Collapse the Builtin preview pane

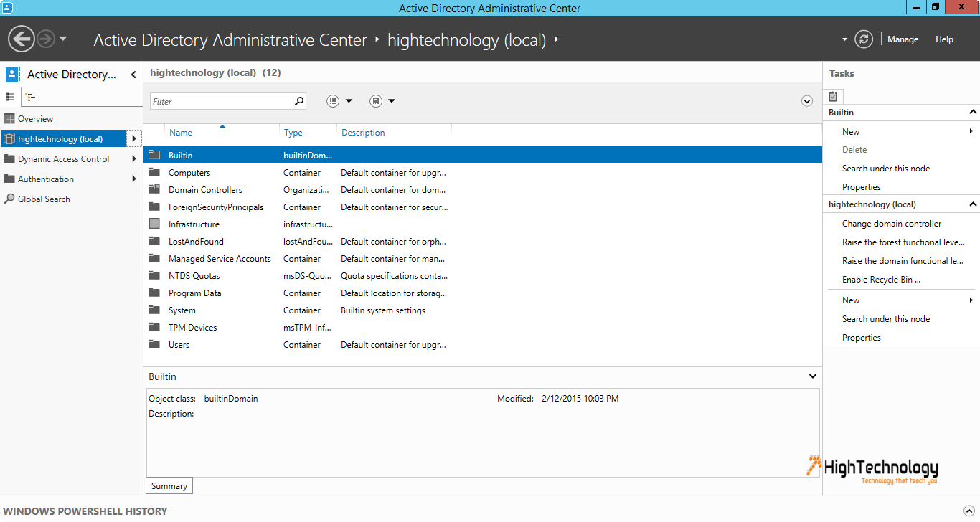[812, 376]
